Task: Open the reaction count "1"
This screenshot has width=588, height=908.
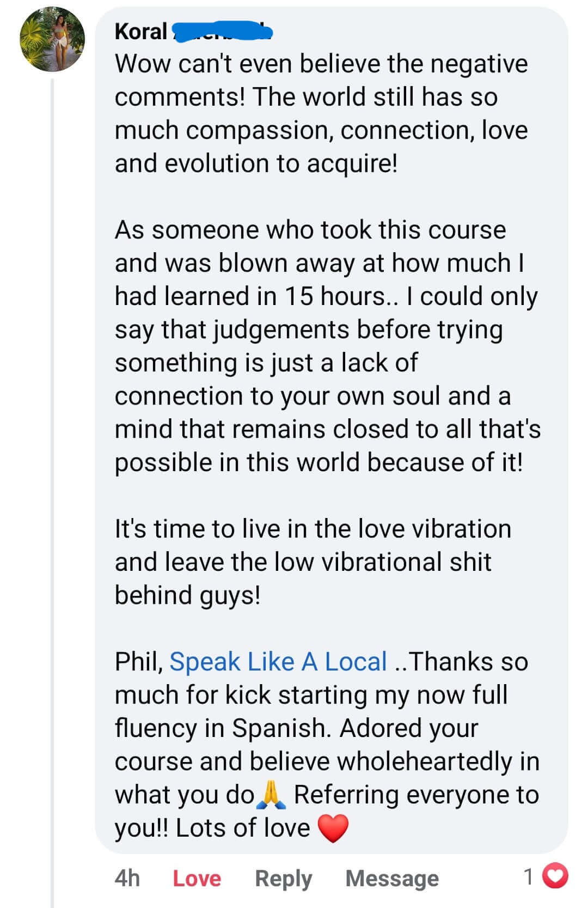Action: (x=528, y=877)
